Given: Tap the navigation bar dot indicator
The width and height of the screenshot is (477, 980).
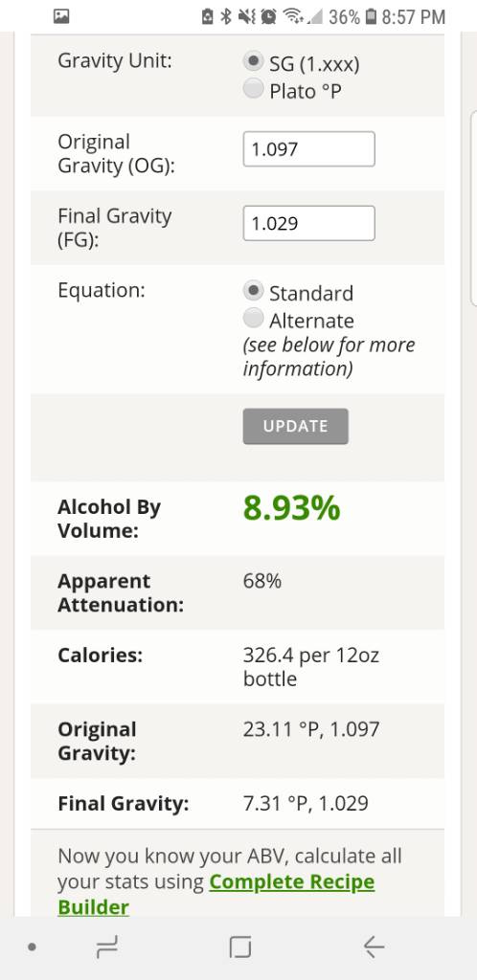Looking at the screenshot, I should [33, 947].
